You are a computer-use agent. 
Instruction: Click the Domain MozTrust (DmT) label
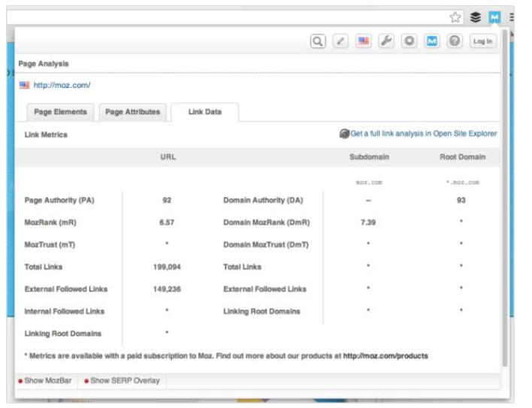[266, 244]
